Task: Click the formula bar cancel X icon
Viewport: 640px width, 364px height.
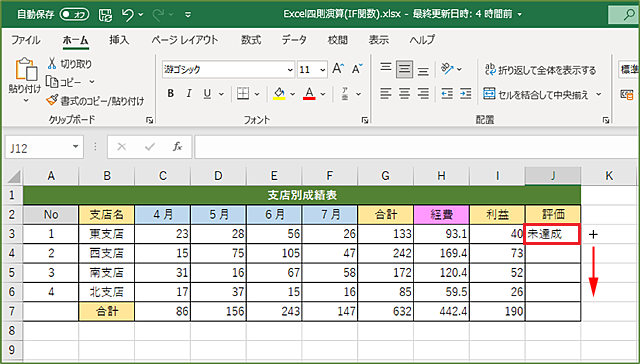Action: pos(122,146)
